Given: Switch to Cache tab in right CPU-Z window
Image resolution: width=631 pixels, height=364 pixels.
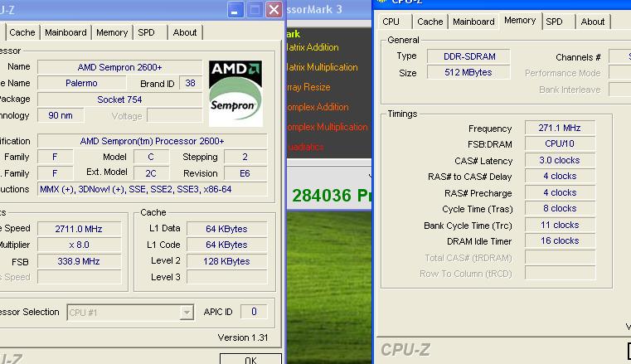Looking at the screenshot, I should tap(430, 22).
